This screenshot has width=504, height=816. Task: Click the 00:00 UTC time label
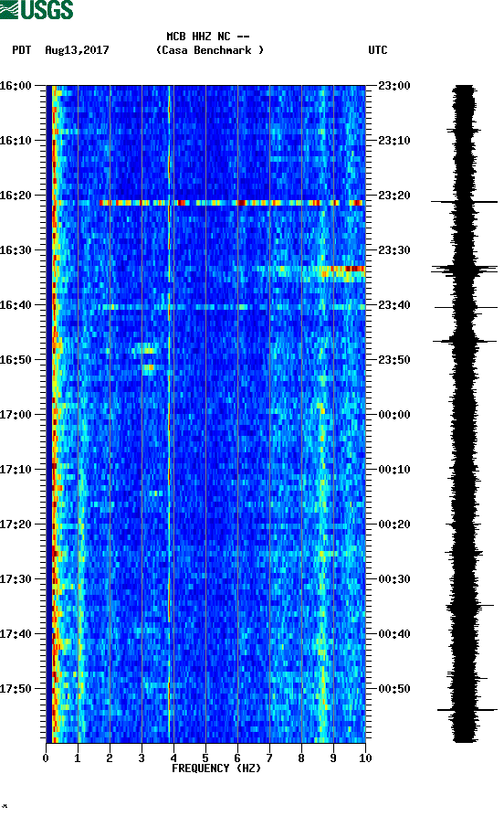coord(394,414)
